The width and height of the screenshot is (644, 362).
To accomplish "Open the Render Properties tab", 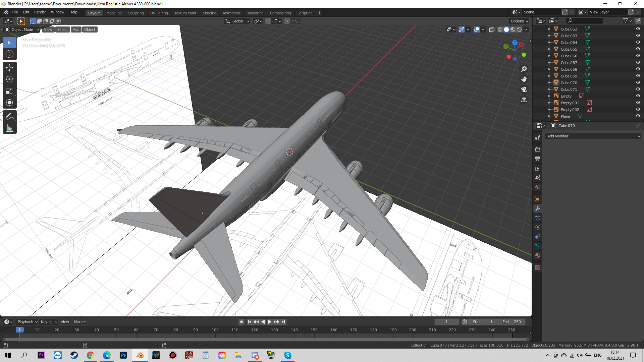I will [538, 149].
